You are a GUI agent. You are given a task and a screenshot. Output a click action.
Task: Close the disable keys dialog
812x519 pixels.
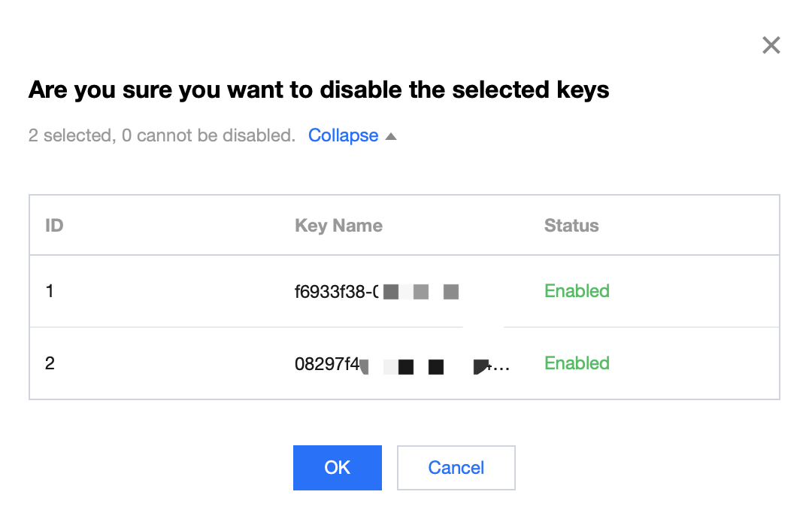tap(771, 46)
